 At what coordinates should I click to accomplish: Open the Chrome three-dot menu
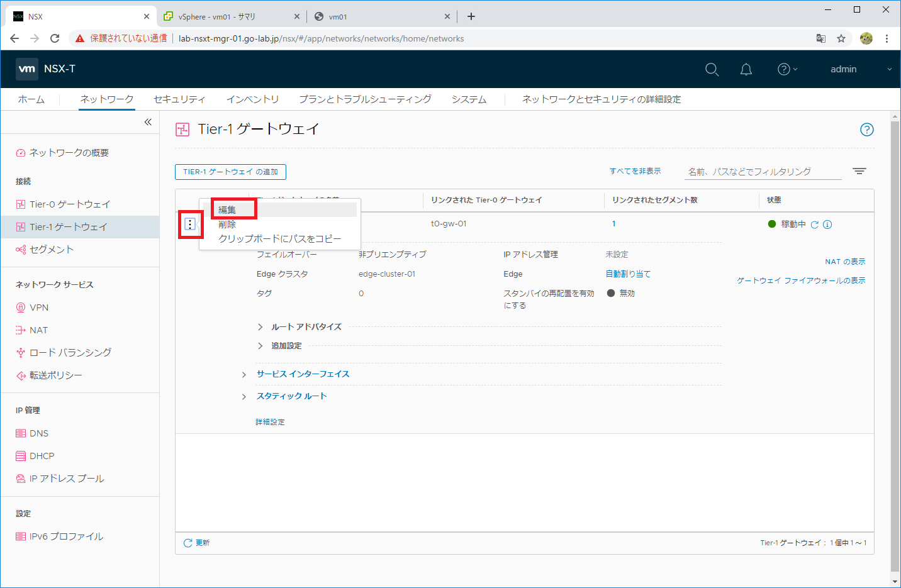pyautogui.click(x=887, y=38)
